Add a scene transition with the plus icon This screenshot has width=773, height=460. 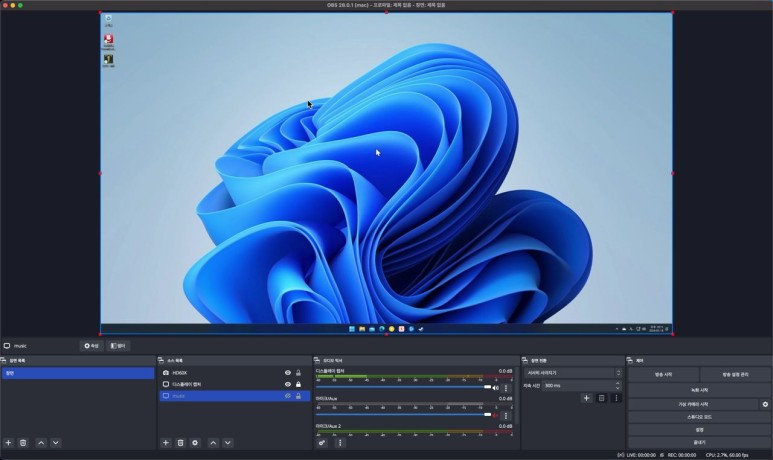click(x=586, y=398)
